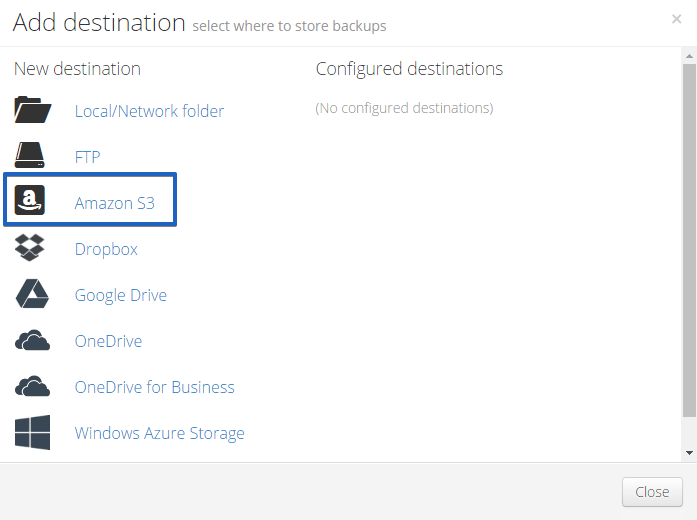The height and width of the screenshot is (520, 697).
Task: Click the Amazon S3 logo icon
Action: (30, 200)
